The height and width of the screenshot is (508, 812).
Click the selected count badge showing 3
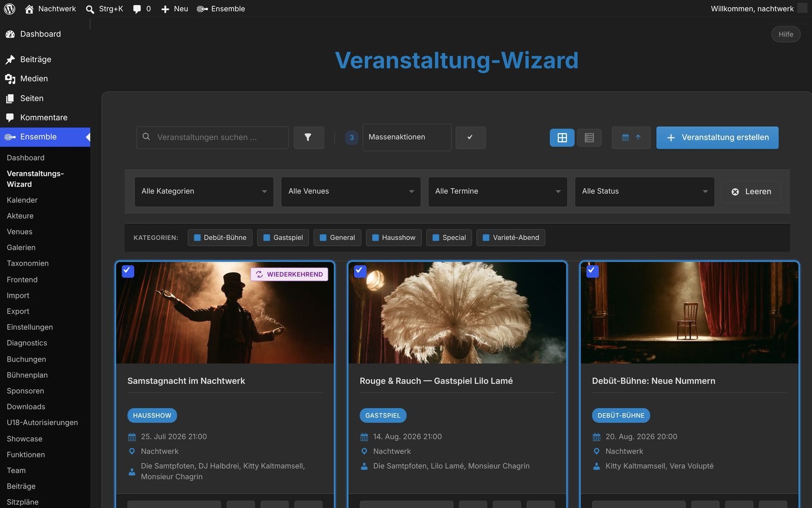[x=352, y=137]
